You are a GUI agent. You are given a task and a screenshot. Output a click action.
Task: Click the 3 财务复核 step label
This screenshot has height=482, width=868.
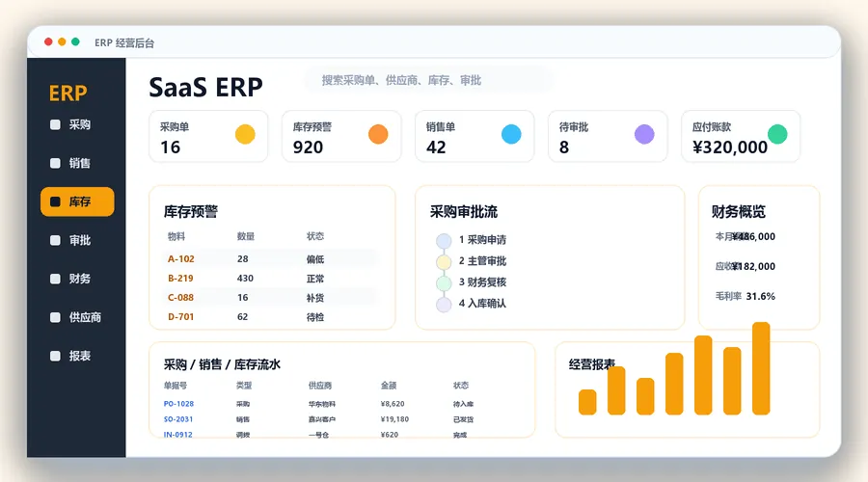coord(483,282)
